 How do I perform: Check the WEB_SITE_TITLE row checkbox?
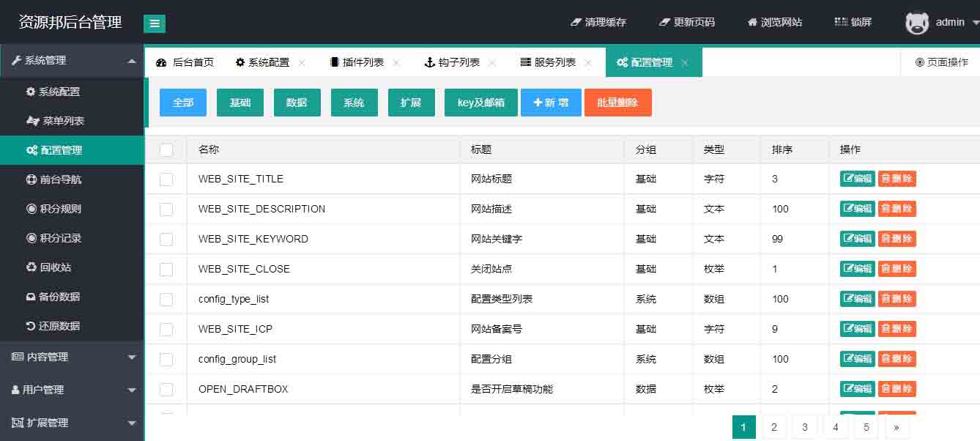point(166,179)
